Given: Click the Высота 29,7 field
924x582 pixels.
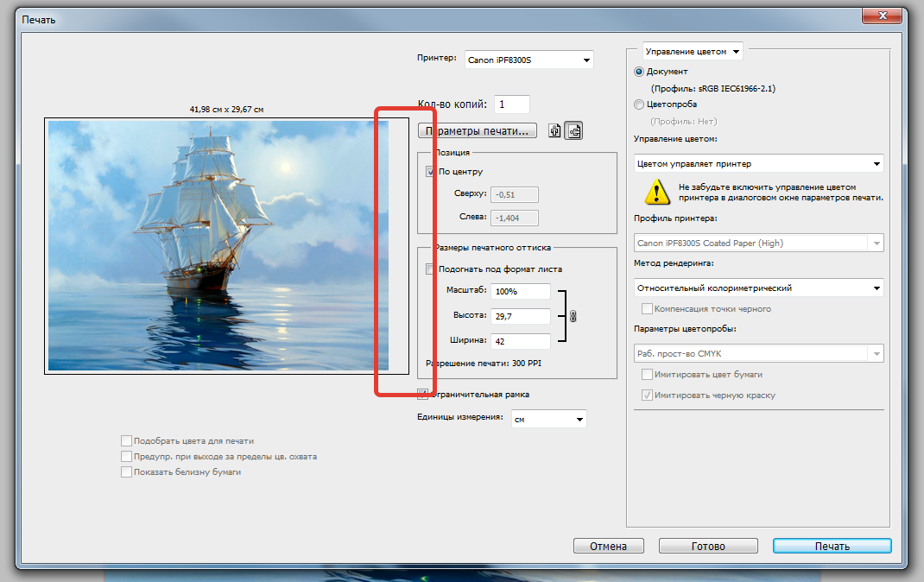Looking at the screenshot, I should pos(521,316).
